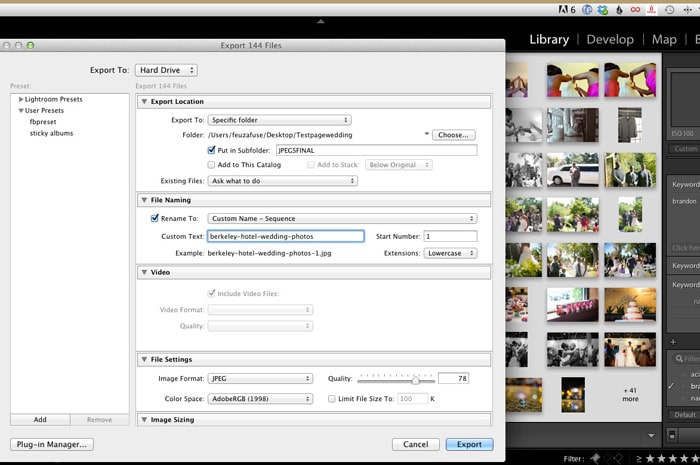Click the black flame menu bar icon
Viewport: 700px width, 465px height.
coord(619,9)
